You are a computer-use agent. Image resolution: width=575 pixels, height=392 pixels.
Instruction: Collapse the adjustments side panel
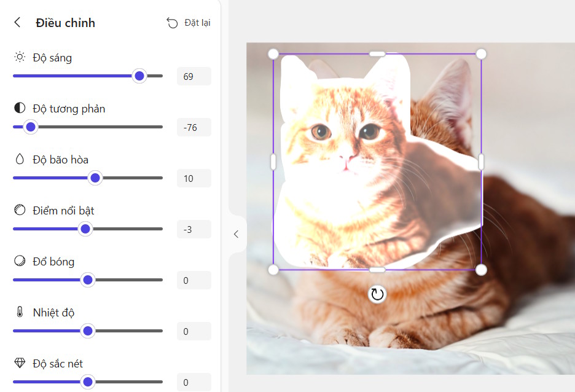click(x=237, y=234)
